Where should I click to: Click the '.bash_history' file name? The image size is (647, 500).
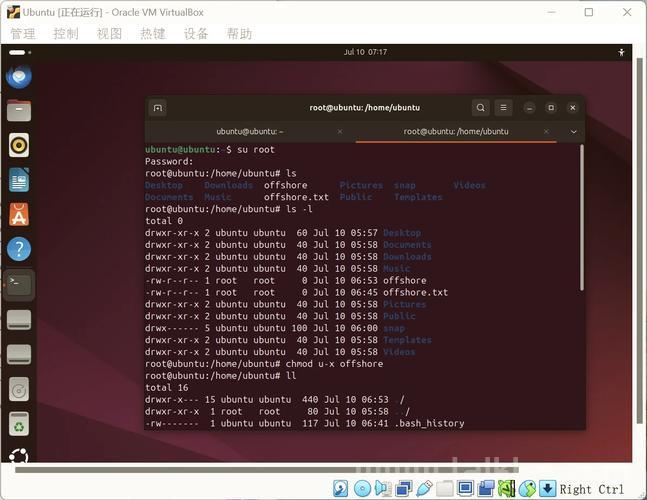click(429, 423)
